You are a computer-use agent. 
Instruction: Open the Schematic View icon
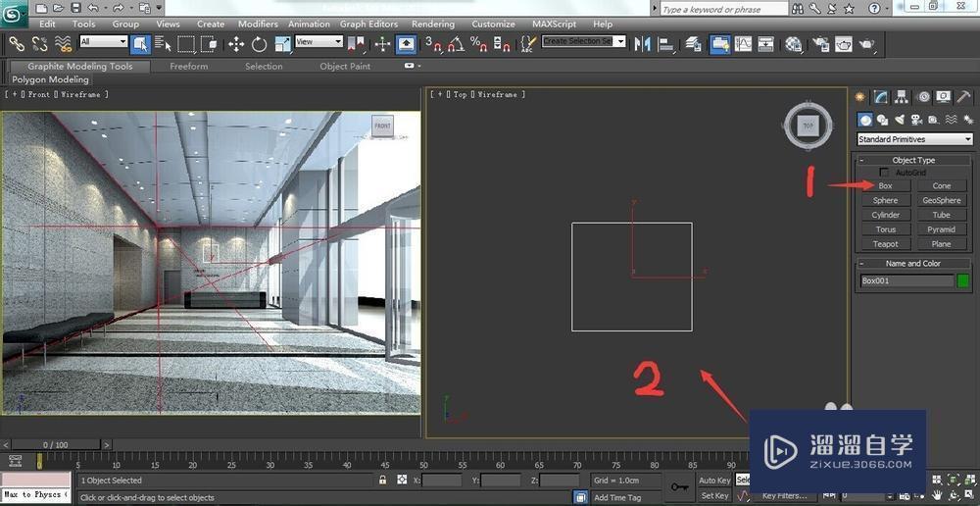coord(766,44)
